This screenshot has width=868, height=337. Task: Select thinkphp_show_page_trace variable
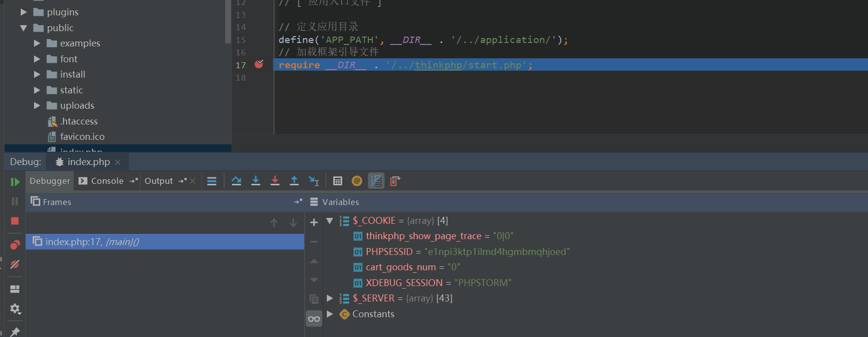[x=434, y=236]
